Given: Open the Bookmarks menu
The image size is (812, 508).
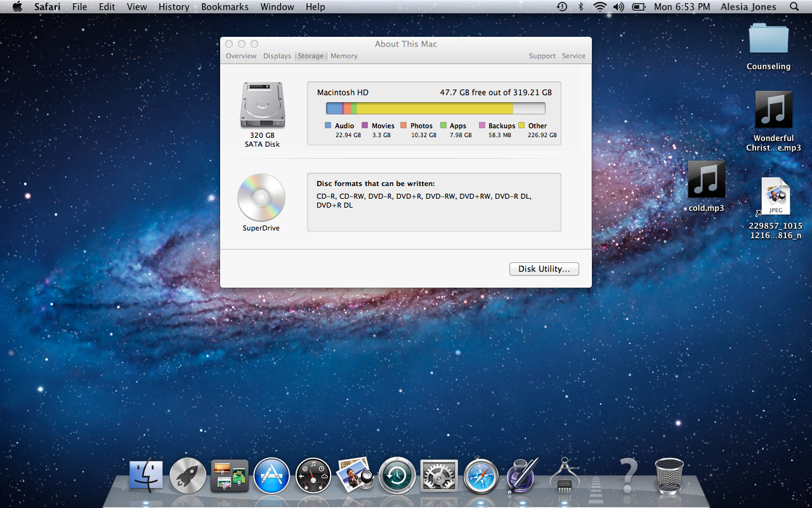Looking at the screenshot, I should pos(225,7).
